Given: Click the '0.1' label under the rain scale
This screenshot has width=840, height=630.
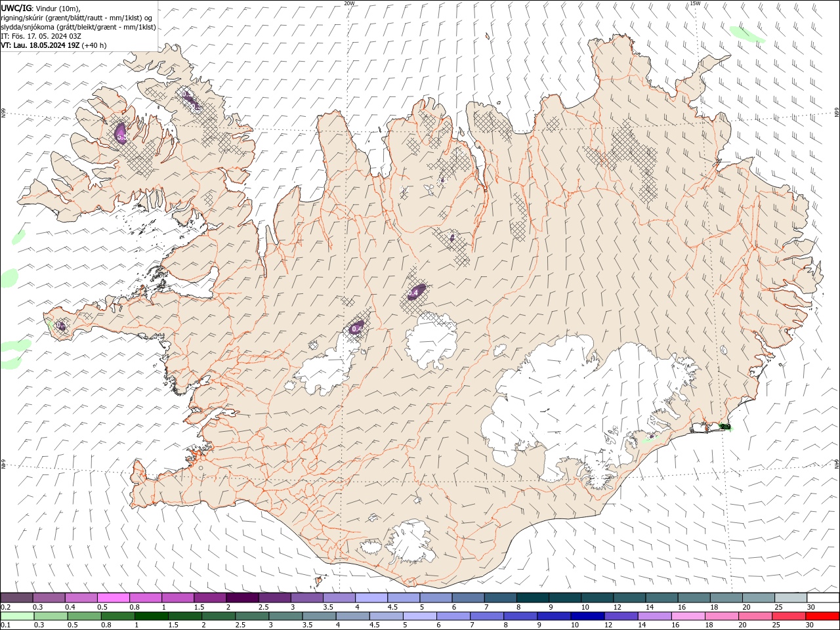Looking at the screenshot, I should click(x=5, y=625).
